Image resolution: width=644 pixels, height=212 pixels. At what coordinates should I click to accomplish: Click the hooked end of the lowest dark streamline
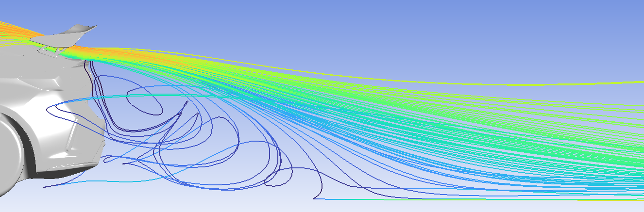pos(315,196)
